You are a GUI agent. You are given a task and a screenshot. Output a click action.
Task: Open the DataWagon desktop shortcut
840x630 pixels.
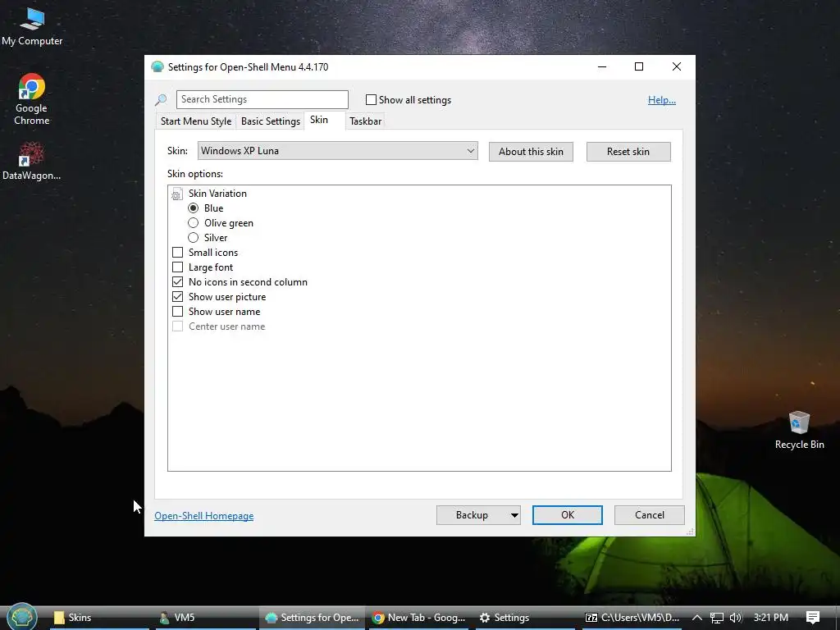(32, 161)
